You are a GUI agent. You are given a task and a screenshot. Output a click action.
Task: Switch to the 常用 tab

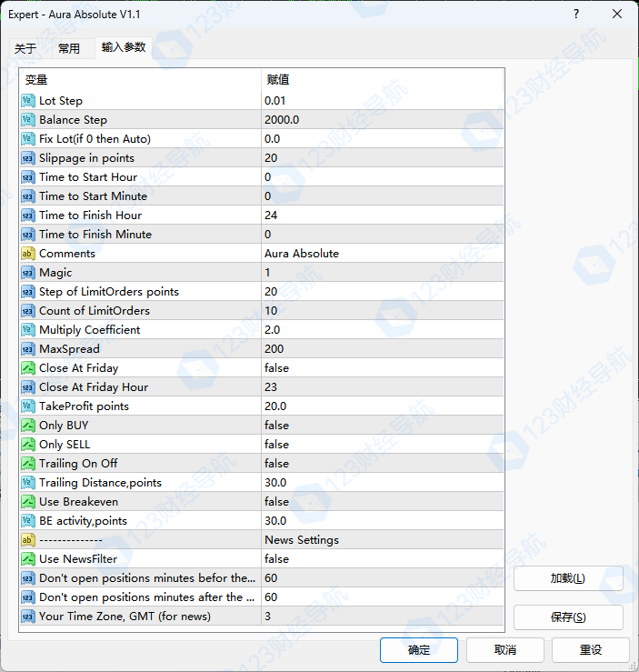point(69,48)
